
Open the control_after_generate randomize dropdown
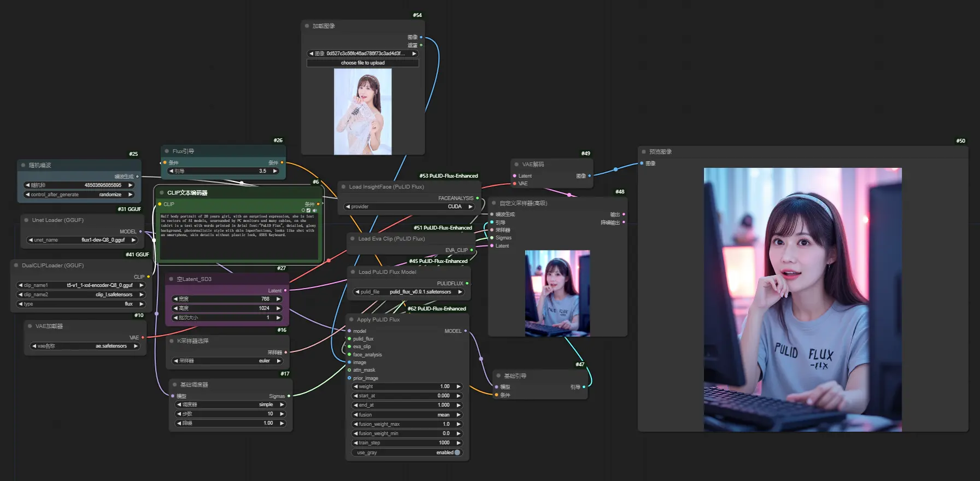79,195
